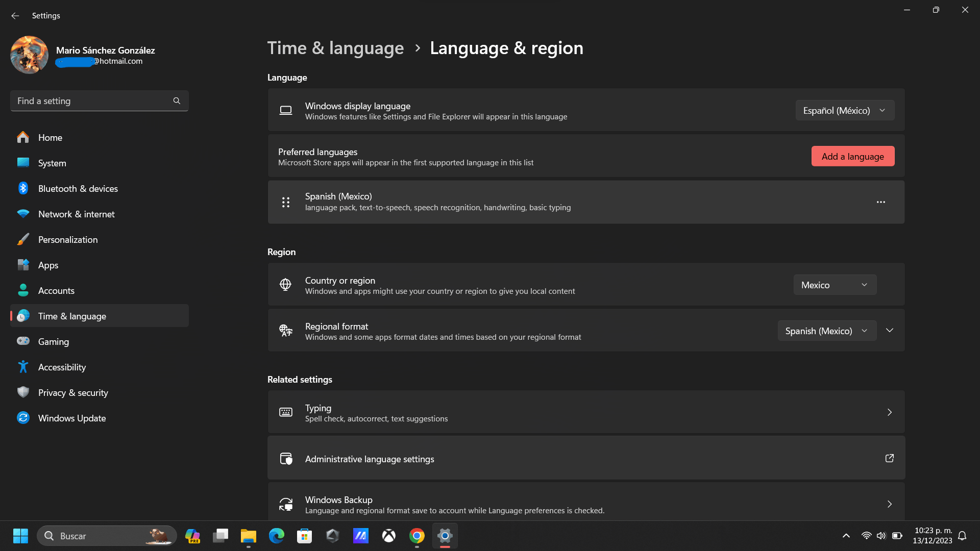This screenshot has height=551, width=980.
Task: Click the Home settings option
Action: pyautogui.click(x=50, y=137)
